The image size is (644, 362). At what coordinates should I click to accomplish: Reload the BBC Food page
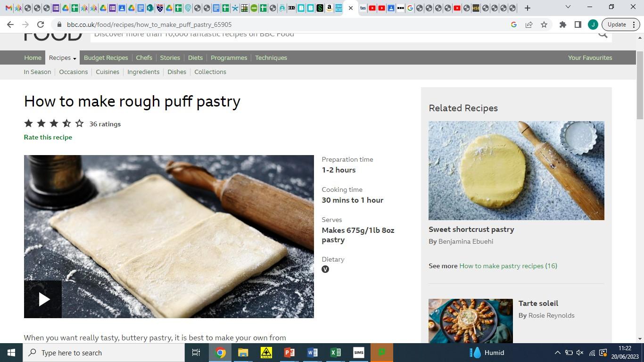click(x=41, y=25)
